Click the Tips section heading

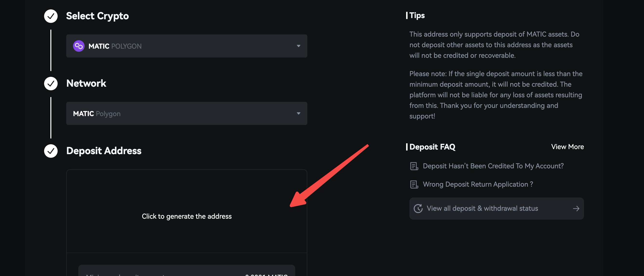[417, 15]
